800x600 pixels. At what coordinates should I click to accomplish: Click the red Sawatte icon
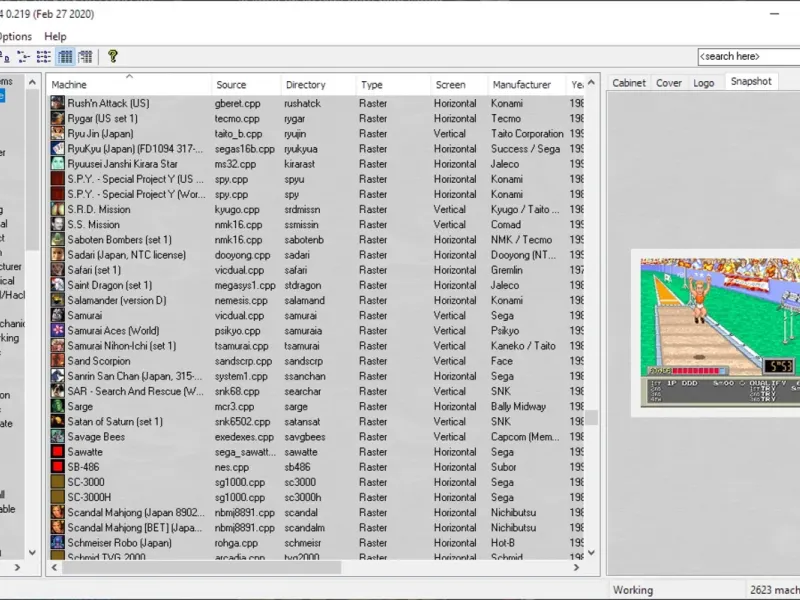click(58, 452)
